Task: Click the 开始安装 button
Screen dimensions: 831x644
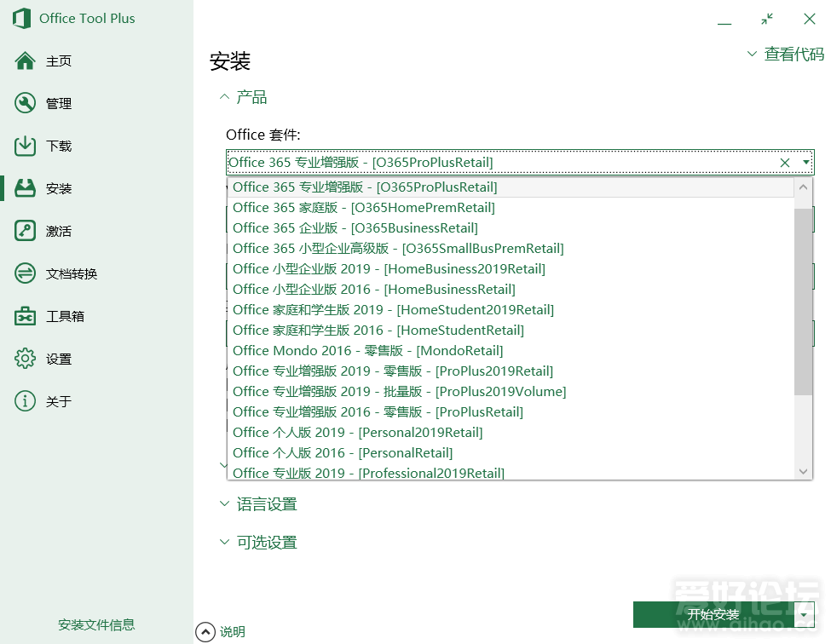Action: click(713, 614)
